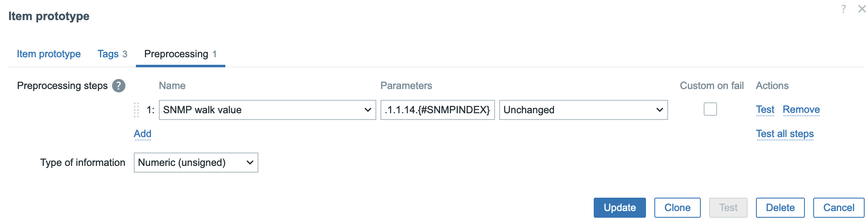Click the Clone button
The image size is (868, 224).
[x=677, y=208]
